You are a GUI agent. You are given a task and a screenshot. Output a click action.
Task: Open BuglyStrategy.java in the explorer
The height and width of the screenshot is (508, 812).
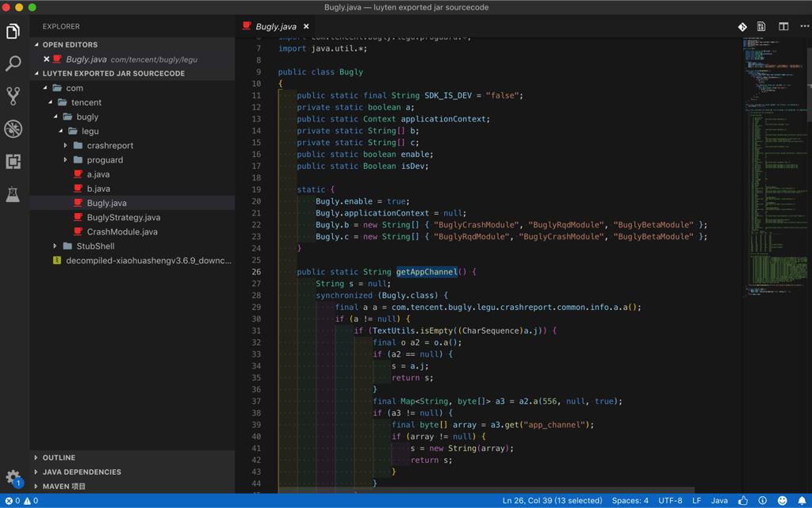(x=123, y=217)
